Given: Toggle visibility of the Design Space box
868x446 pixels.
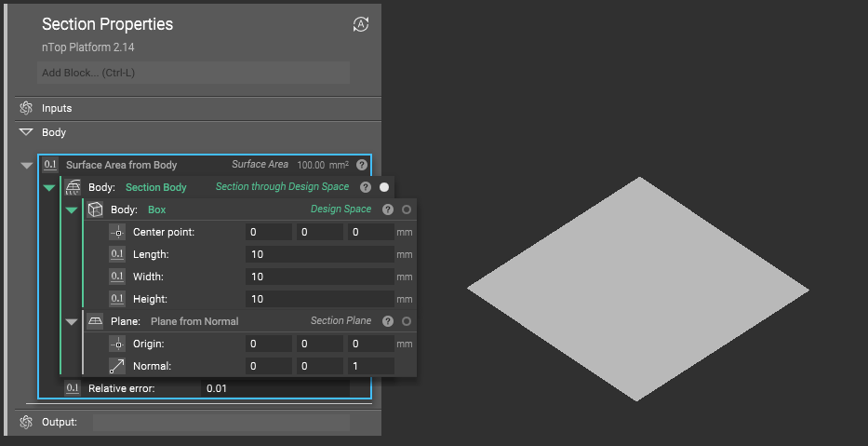Looking at the screenshot, I should [407, 209].
